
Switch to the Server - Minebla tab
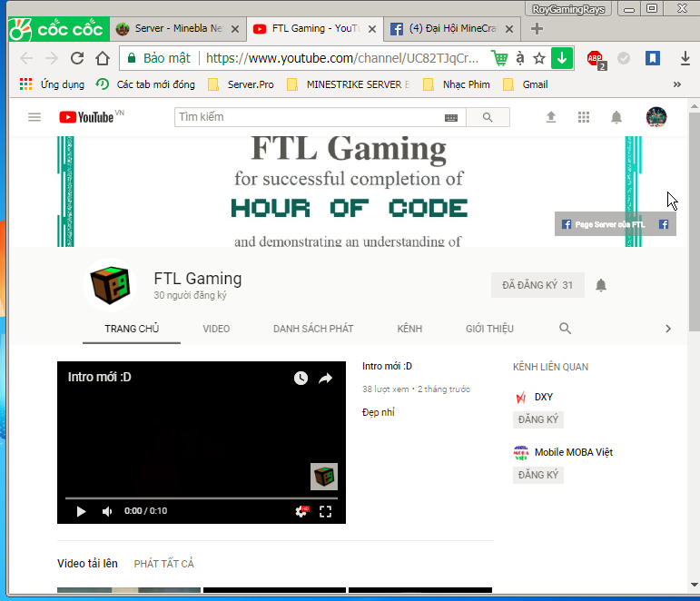click(177, 29)
